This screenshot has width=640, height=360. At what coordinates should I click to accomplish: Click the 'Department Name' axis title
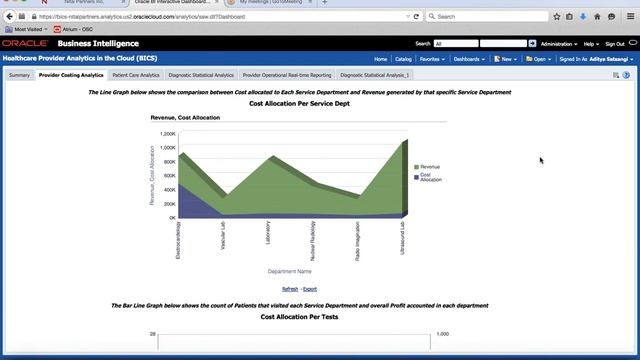tap(289, 271)
